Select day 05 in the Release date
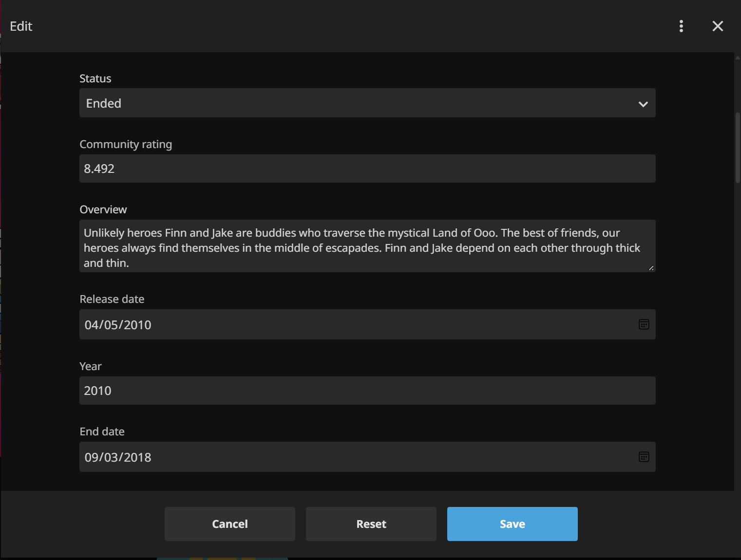This screenshot has height=560, width=741. 112,325
